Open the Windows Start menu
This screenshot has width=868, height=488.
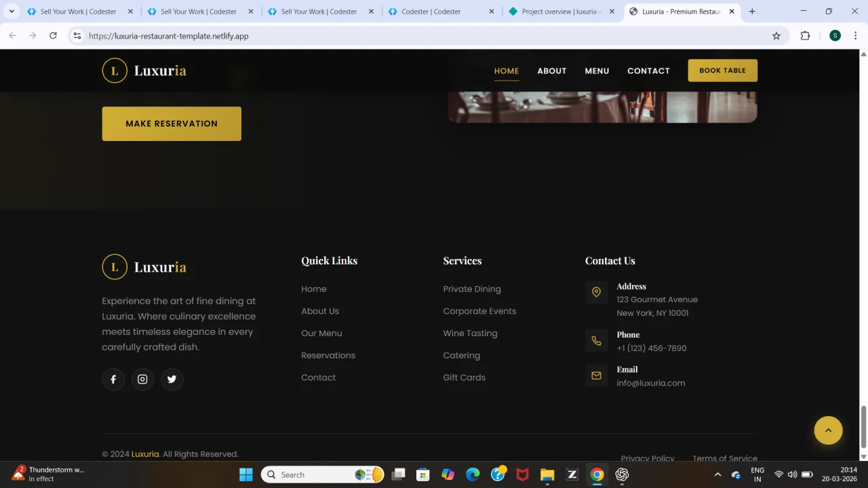tap(246, 474)
